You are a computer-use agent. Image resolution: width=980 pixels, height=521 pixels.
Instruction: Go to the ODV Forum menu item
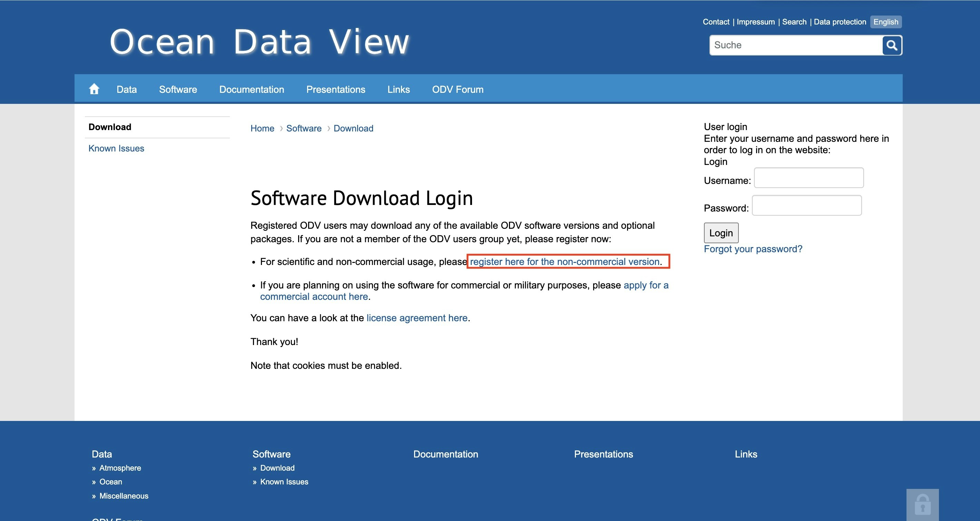[457, 89]
